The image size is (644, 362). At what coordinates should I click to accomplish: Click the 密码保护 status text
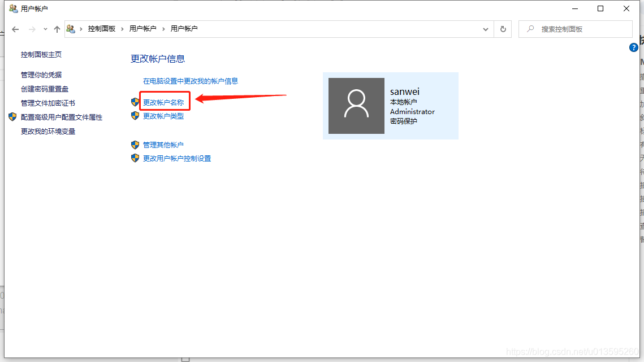click(x=403, y=121)
